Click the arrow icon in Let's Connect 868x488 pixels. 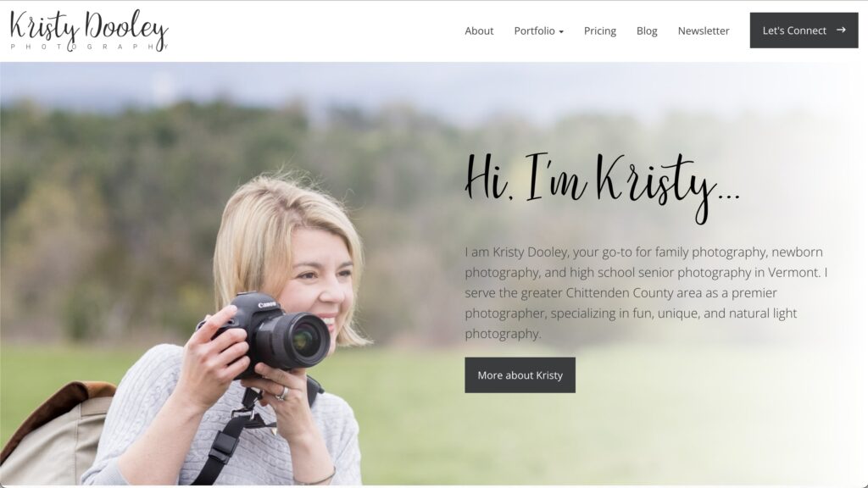pyautogui.click(x=841, y=30)
